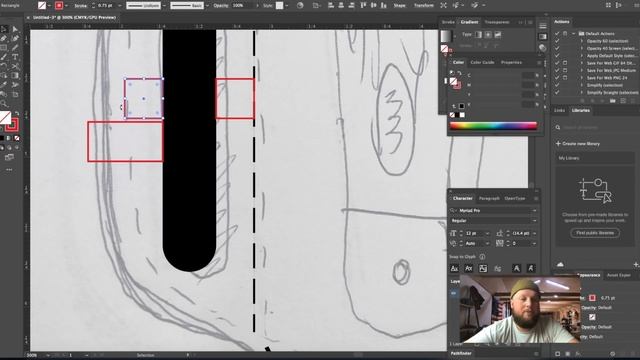This screenshot has height=360, width=640.
Task: Click the Color panel menu icon
Action: (x=539, y=63)
